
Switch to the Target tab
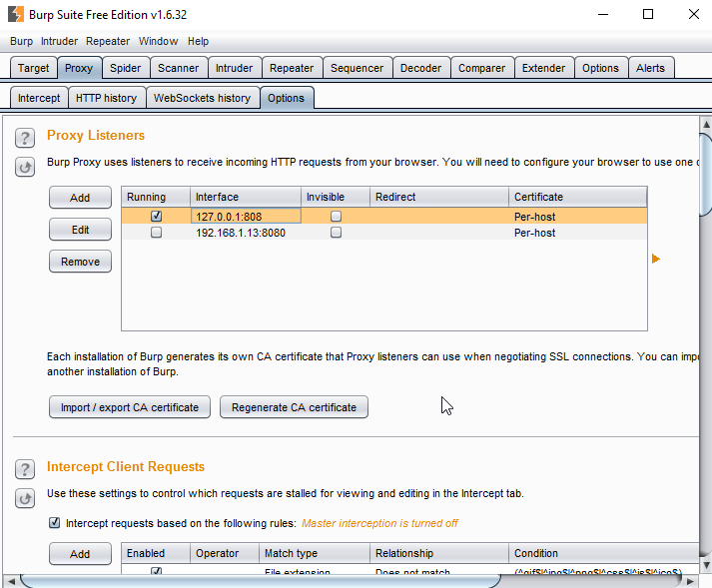33,68
